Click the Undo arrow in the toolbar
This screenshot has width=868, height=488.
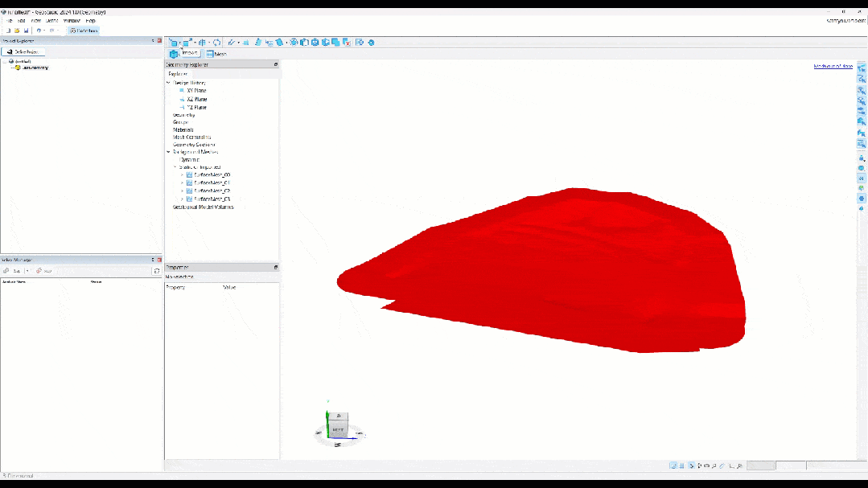coord(39,31)
